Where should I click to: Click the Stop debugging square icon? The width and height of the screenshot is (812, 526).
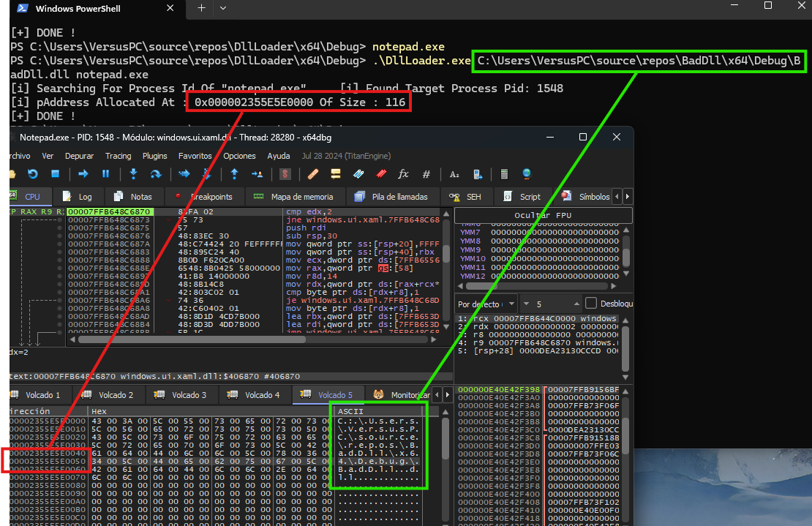[56, 174]
